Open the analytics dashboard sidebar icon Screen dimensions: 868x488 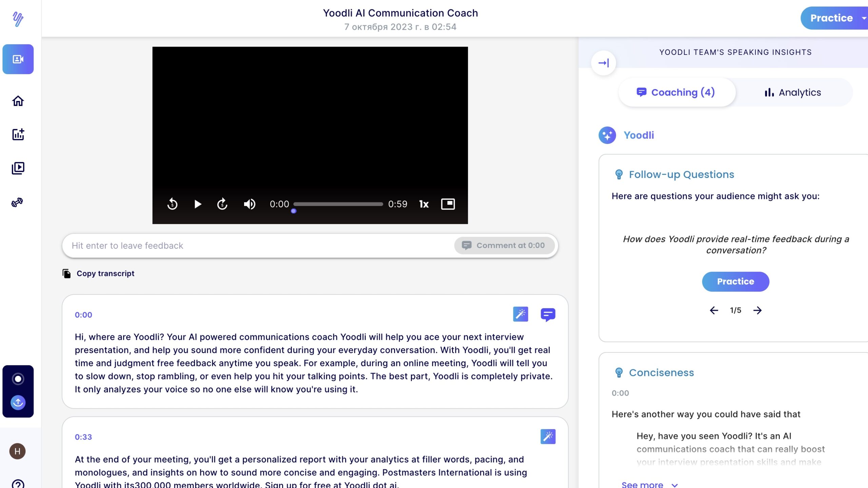pyautogui.click(x=18, y=134)
